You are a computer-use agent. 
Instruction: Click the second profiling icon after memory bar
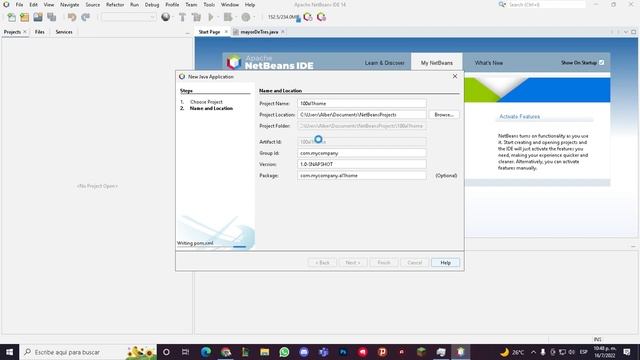(322, 17)
